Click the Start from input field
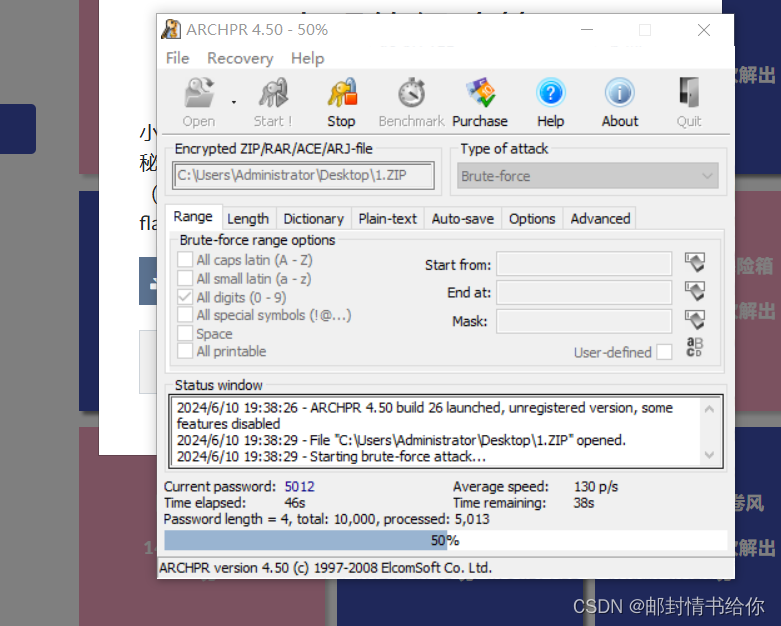The width and height of the screenshot is (781, 626). point(584,263)
